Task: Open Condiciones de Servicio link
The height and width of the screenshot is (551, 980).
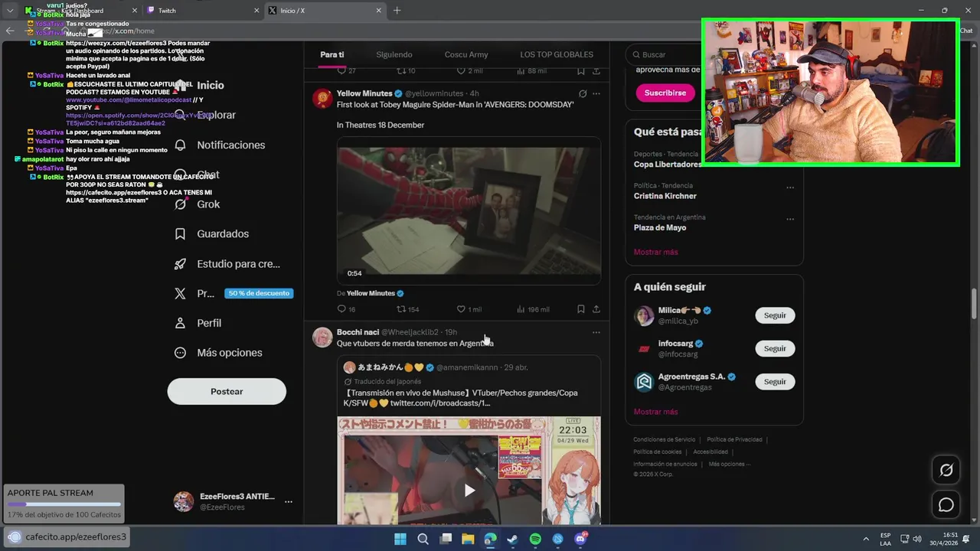Action: 664,439
